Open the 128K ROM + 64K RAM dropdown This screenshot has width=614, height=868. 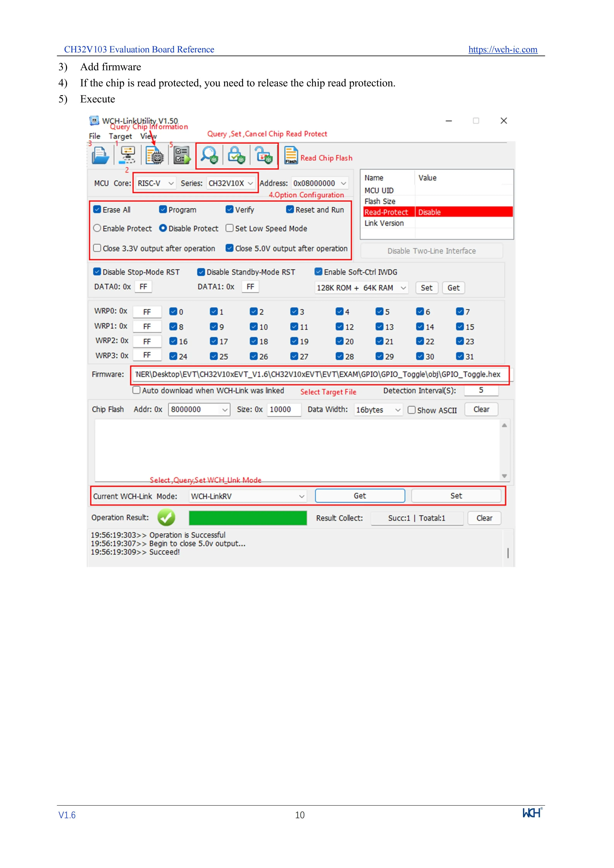point(361,288)
